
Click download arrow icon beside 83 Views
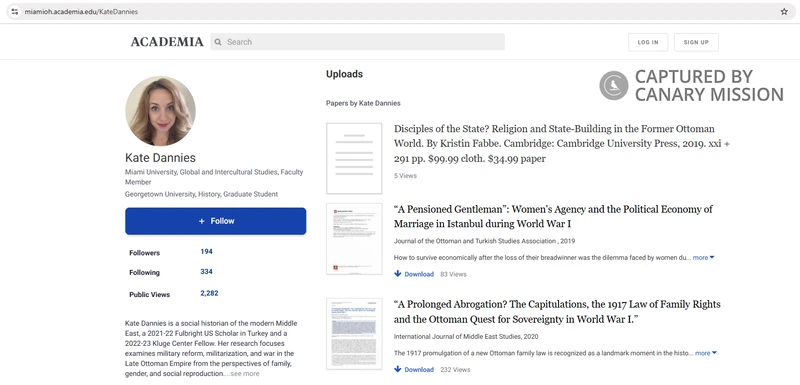pos(397,274)
